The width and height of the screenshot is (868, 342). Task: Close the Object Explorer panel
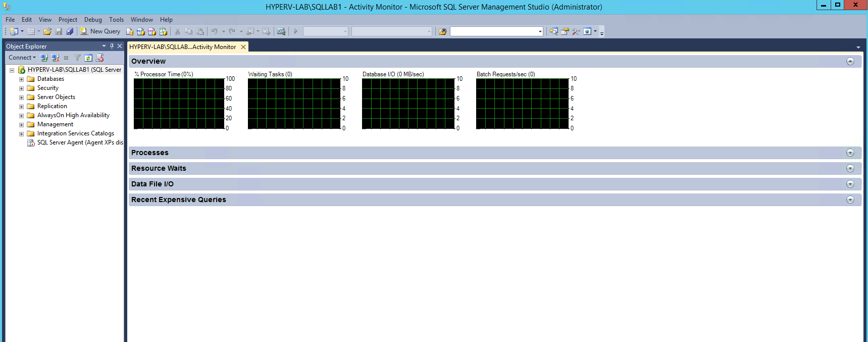[x=120, y=46]
